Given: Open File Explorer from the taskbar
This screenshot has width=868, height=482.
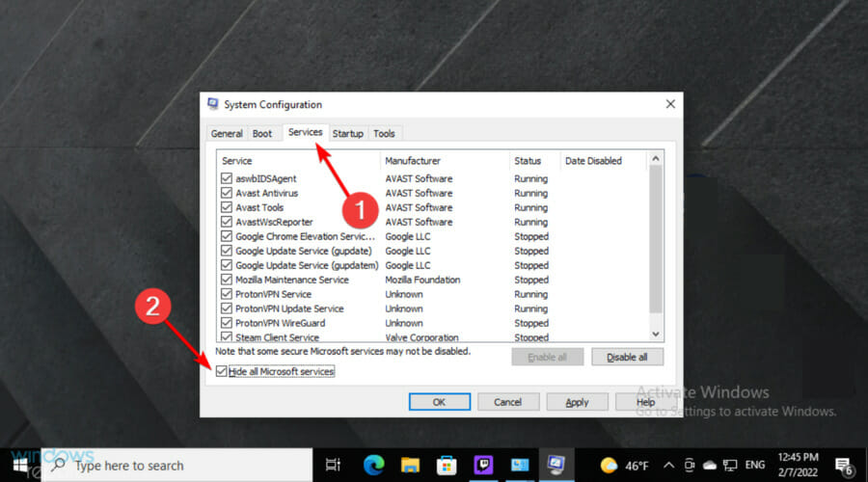Looking at the screenshot, I should [x=410, y=466].
